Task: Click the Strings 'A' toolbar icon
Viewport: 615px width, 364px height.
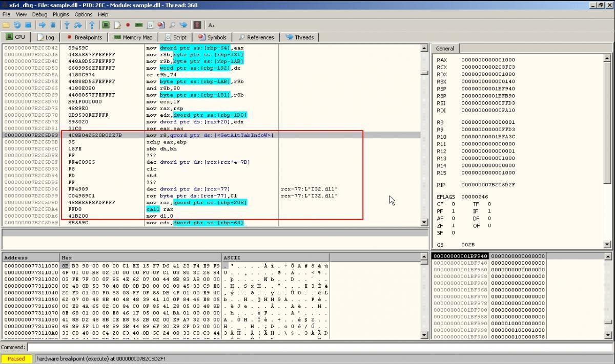Action: pyautogui.click(x=211, y=25)
